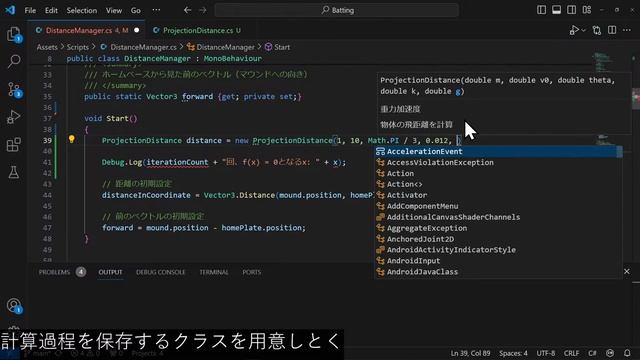This screenshot has height=360, width=640.
Task: Open the Selection menu
Action: (x=82, y=10)
